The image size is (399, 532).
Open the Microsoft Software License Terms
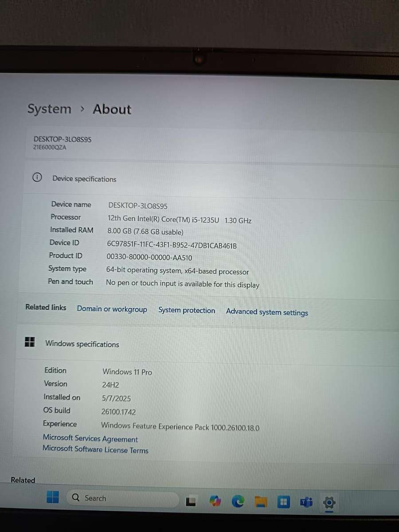tap(95, 450)
